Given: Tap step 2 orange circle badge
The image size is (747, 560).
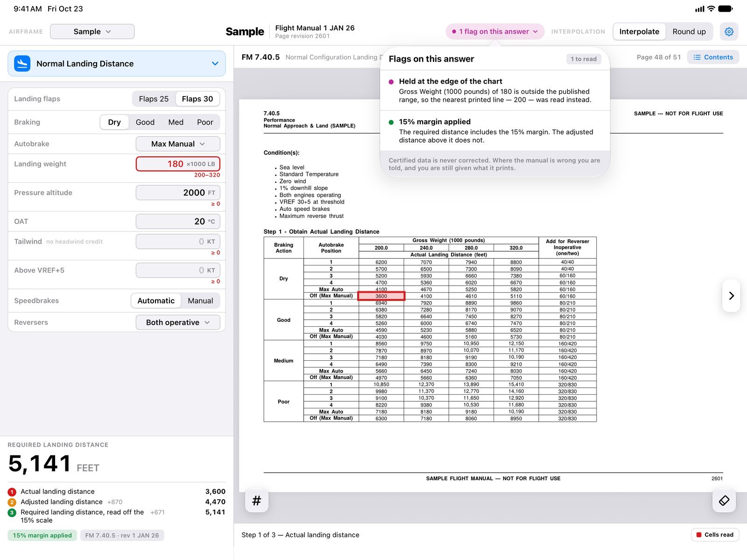Looking at the screenshot, I should pos(12,502).
